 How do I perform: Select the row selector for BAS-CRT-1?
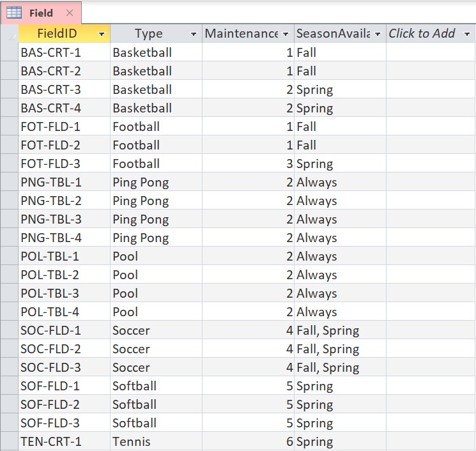[10, 52]
